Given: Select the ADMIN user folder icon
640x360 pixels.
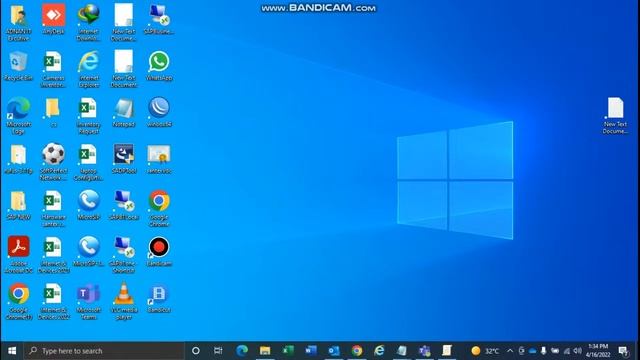Looking at the screenshot, I should [18, 22].
